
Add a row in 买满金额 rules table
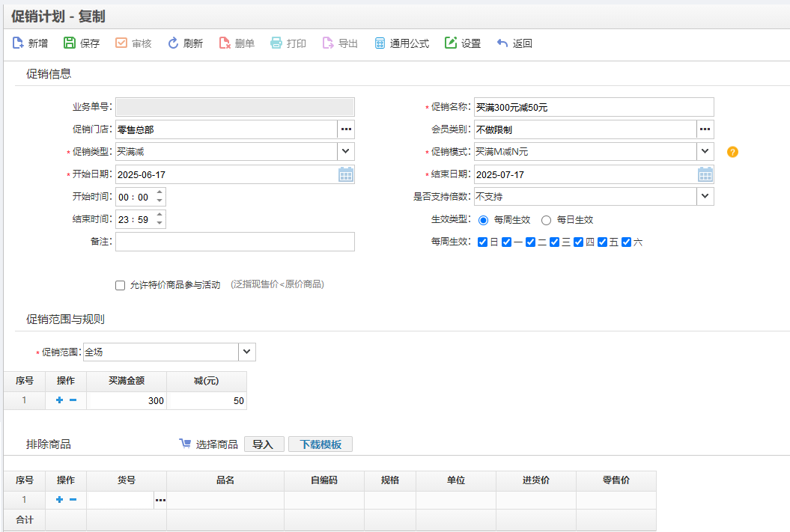pos(59,400)
